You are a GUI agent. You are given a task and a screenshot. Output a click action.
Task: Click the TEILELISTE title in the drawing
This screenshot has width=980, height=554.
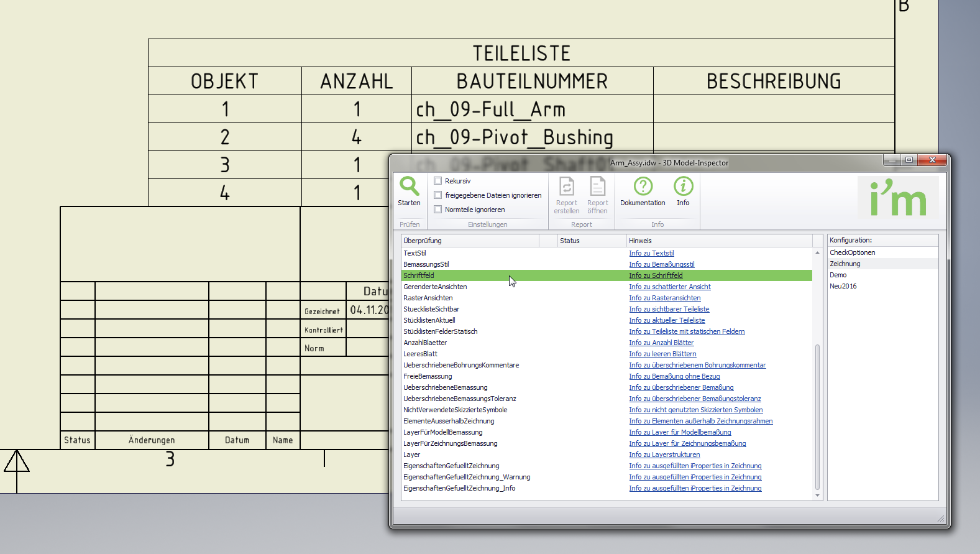(521, 53)
